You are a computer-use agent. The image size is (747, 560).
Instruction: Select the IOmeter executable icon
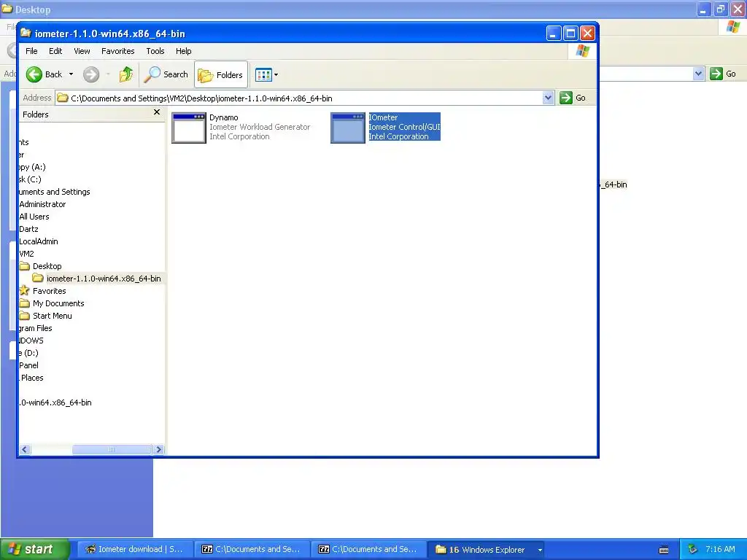[348, 128]
